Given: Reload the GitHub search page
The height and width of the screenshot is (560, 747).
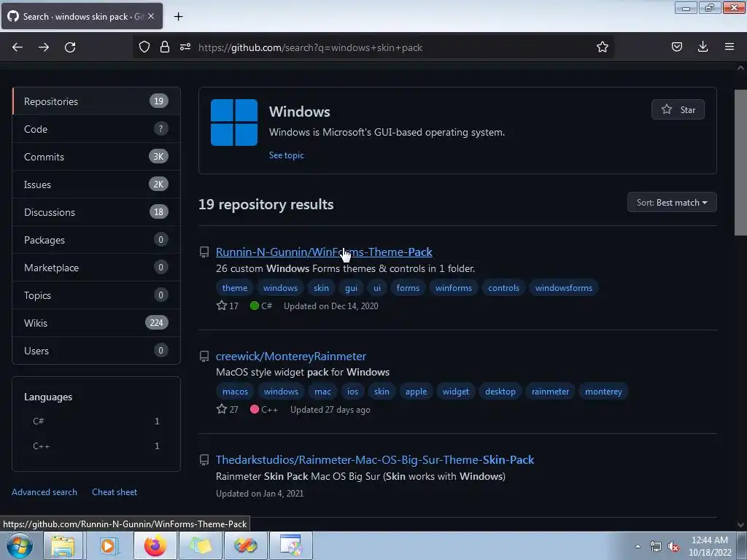Looking at the screenshot, I should click(x=70, y=47).
